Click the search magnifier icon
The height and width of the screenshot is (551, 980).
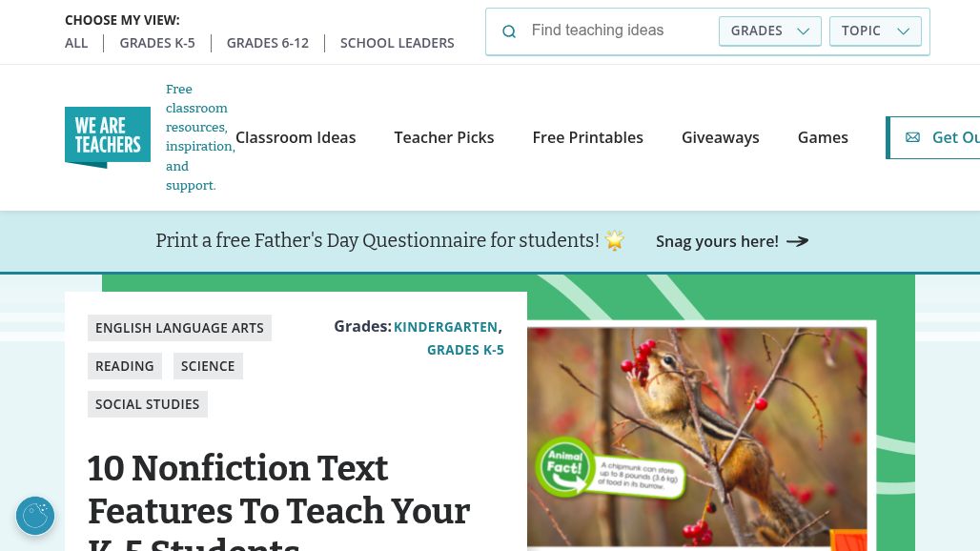point(509,31)
